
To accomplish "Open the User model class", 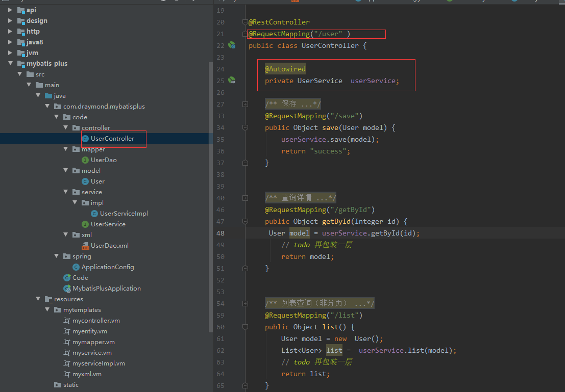I will tap(97, 181).
